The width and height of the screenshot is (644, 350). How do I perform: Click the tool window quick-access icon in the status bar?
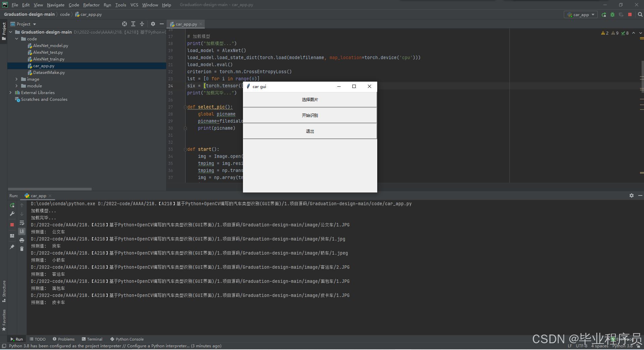click(4, 346)
